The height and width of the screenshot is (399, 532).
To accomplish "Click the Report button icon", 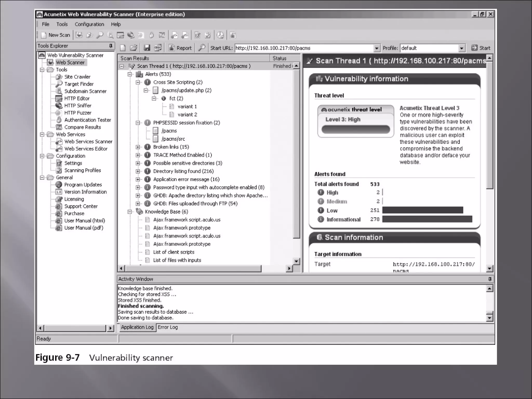I will point(172,48).
